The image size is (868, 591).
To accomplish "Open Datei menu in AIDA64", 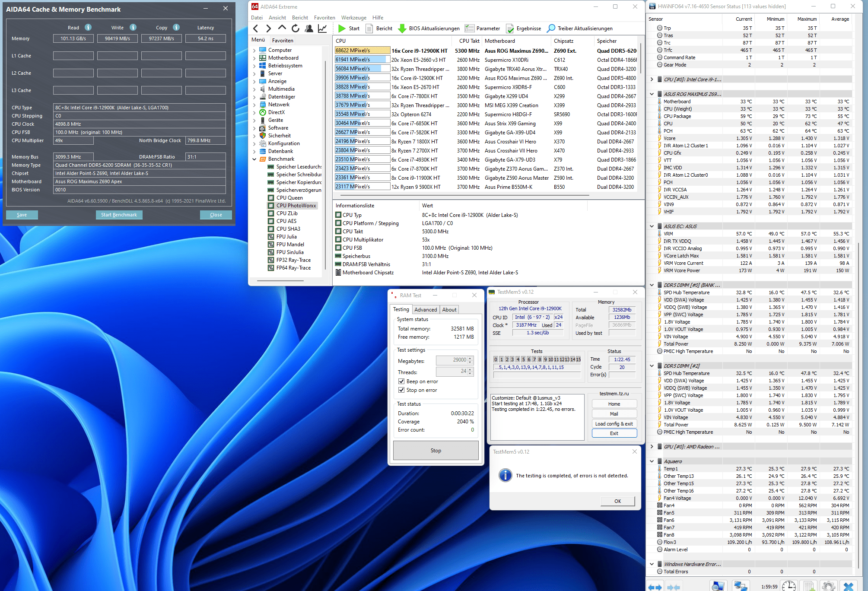I will [257, 18].
